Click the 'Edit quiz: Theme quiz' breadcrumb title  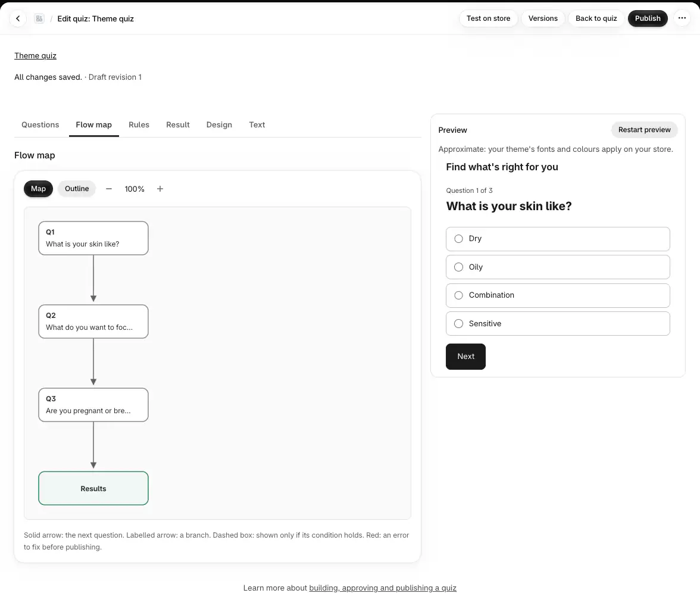95,19
